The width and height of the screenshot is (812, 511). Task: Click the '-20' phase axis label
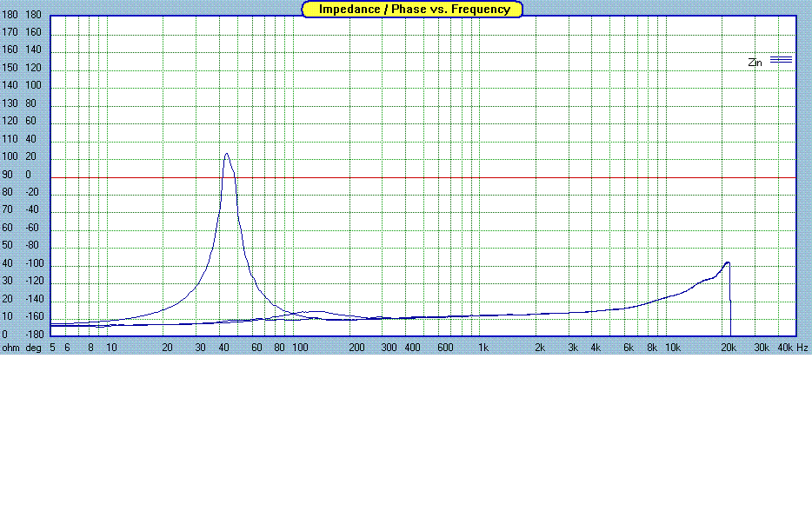[x=32, y=192]
